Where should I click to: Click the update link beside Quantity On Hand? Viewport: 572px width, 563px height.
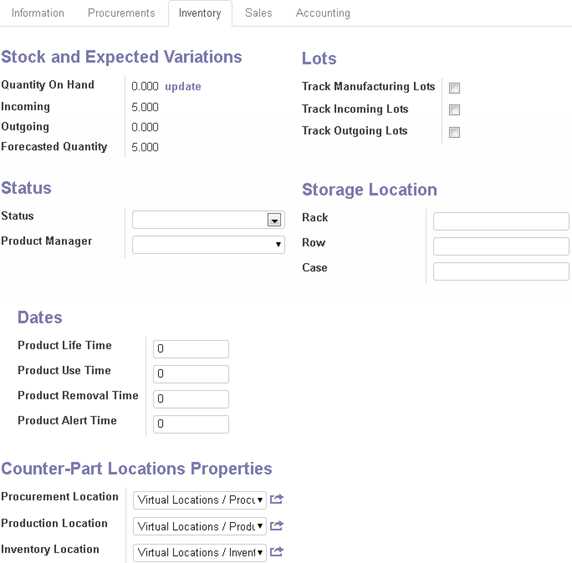click(x=183, y=86)
